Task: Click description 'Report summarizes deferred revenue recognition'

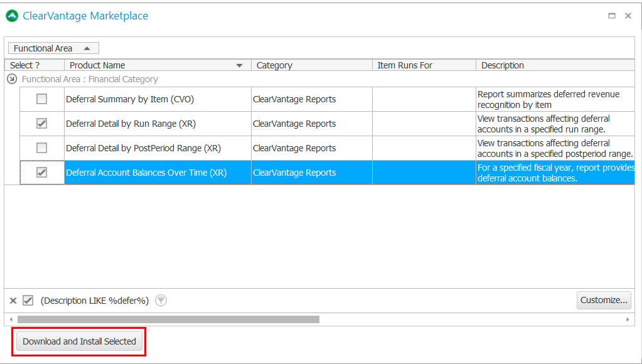Action: click(x=548, y=100)
